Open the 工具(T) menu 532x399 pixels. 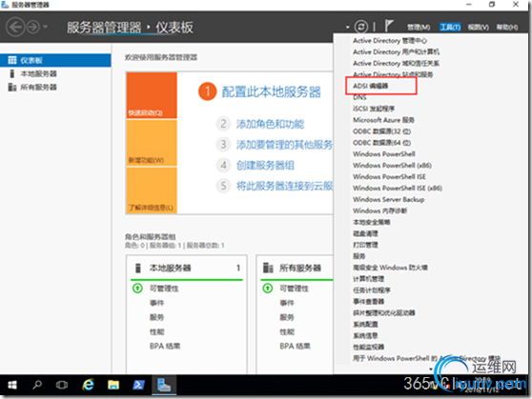click(x=450, y=27)
